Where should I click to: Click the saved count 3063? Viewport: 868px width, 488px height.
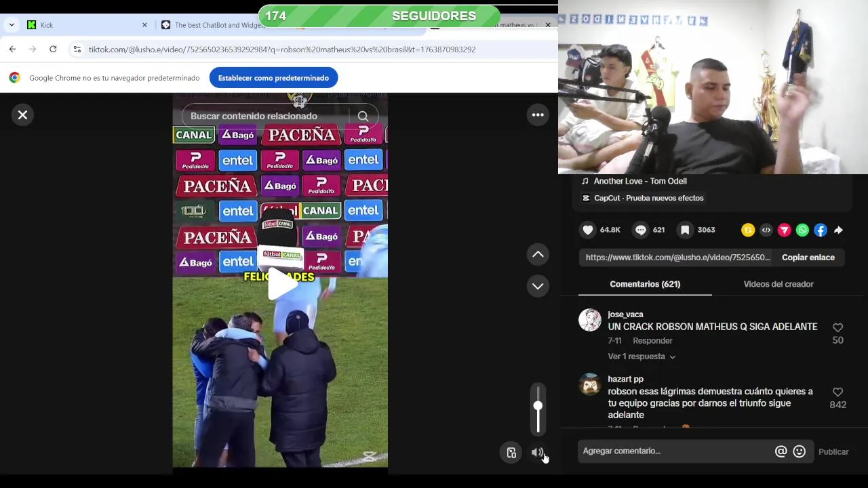706,230
